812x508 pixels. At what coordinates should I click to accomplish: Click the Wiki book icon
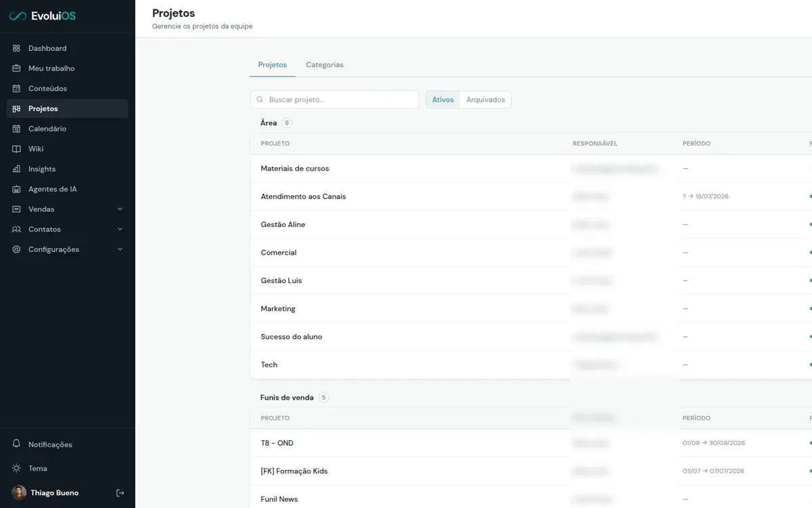pyautogui.click(x=16, y=149)
